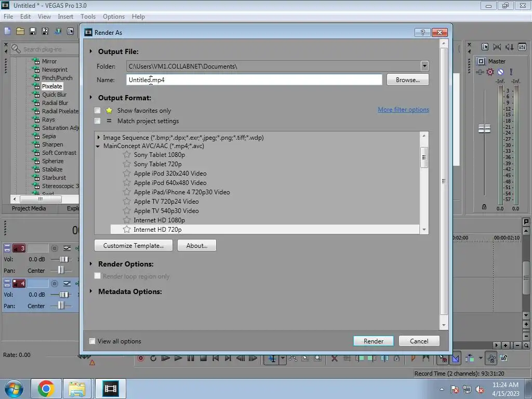Expand the Image Sequence format group
Image resolution: width=532 pixels, height=399 pixels.
[x=98, y=137]
